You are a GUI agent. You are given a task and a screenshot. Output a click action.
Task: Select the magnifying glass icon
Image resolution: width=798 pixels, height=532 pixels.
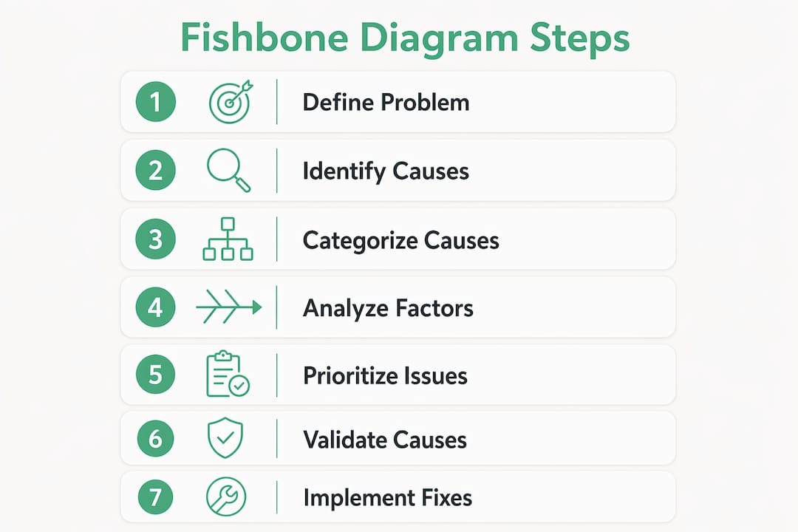pyautogui.click(x=228, y=170)
